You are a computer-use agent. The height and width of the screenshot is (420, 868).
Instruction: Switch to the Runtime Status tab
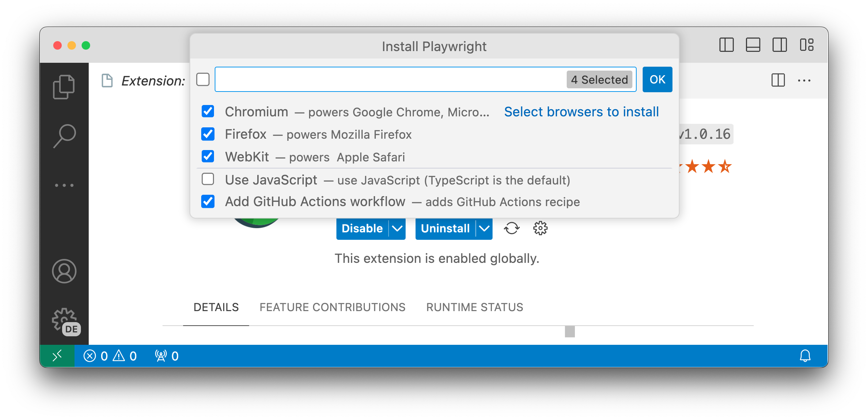(x=475, y=307)
